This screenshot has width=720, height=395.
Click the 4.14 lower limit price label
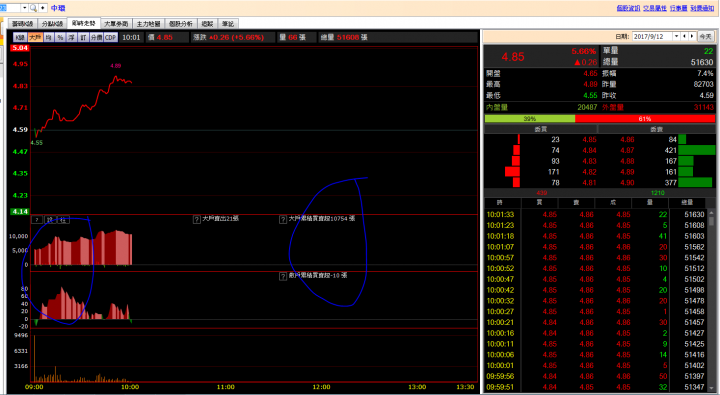point(20,212)
